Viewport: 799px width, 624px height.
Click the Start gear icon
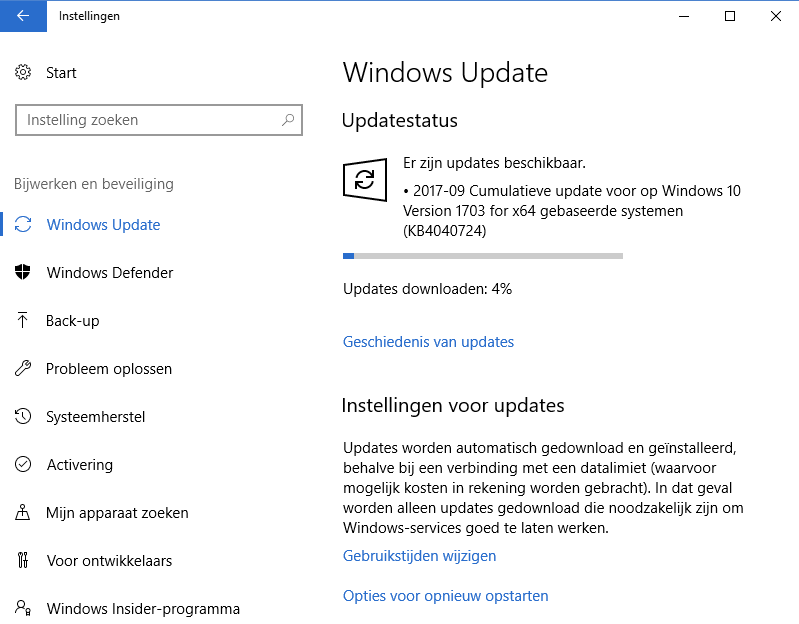23,72
